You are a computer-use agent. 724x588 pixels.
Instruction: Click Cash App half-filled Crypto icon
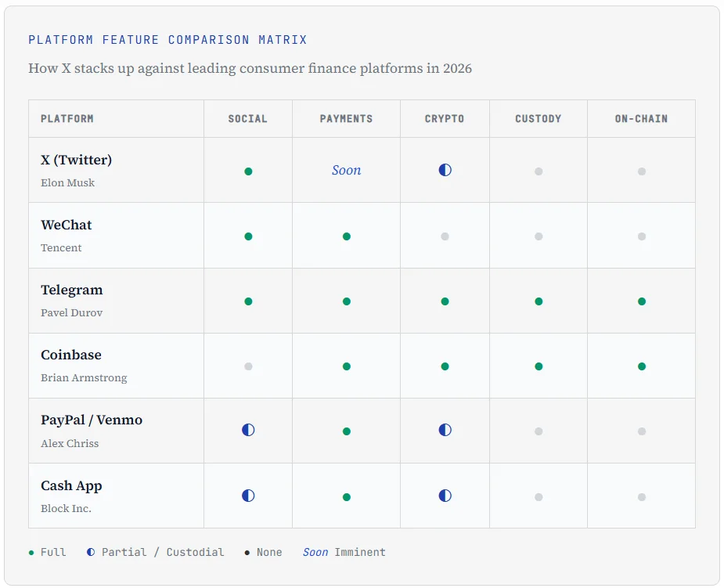(x=445, y=496)
